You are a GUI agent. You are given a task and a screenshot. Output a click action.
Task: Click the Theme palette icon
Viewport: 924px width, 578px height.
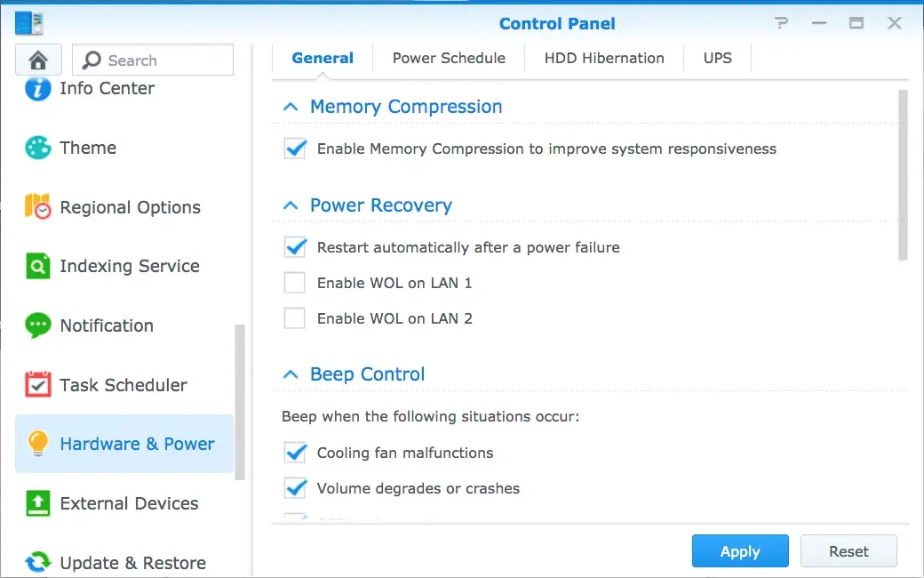tap(37, 148)
